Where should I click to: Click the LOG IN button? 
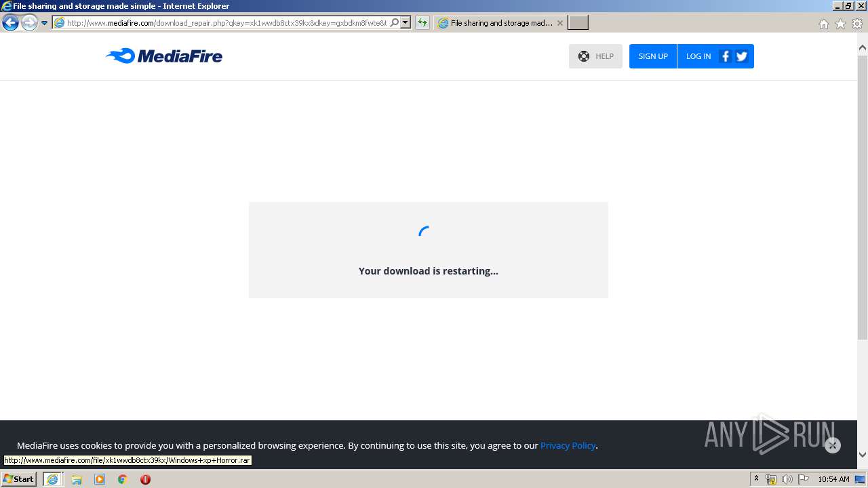coord(698,56)
